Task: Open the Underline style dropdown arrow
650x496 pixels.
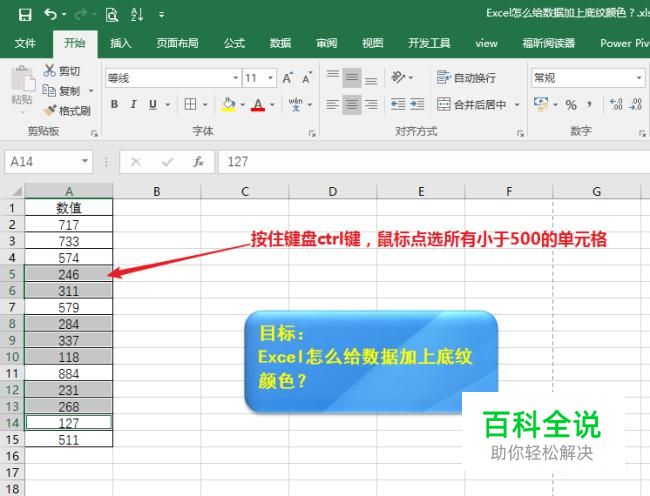Action: click(167, 104)
